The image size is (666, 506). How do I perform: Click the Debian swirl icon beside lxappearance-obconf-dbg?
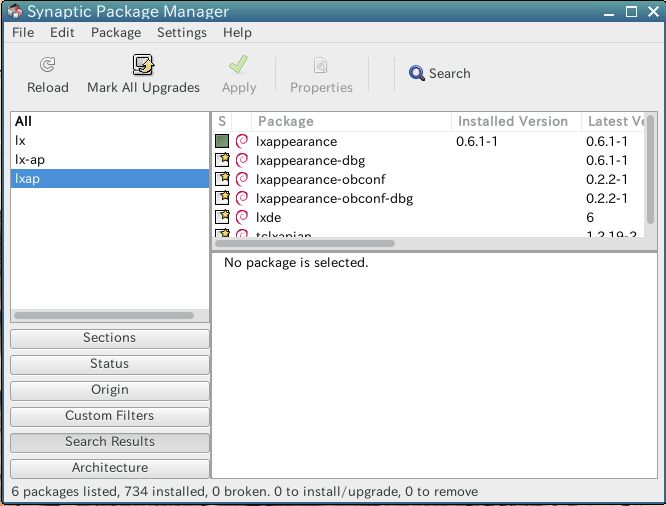[x=242, y=198]
